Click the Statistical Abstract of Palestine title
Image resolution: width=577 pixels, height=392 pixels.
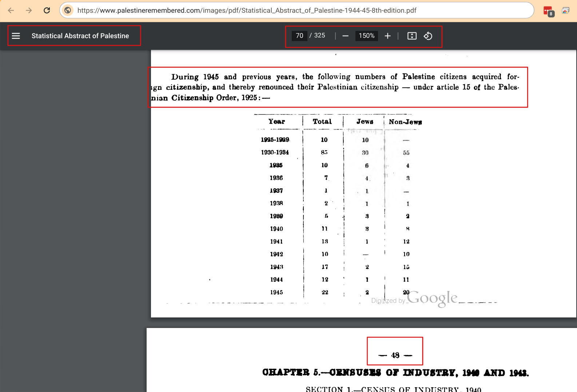pyautogui.click(x=80, y=36)
